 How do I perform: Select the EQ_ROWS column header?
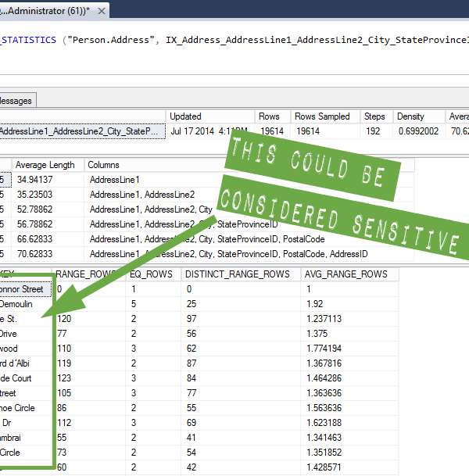[x=149, y=274]
